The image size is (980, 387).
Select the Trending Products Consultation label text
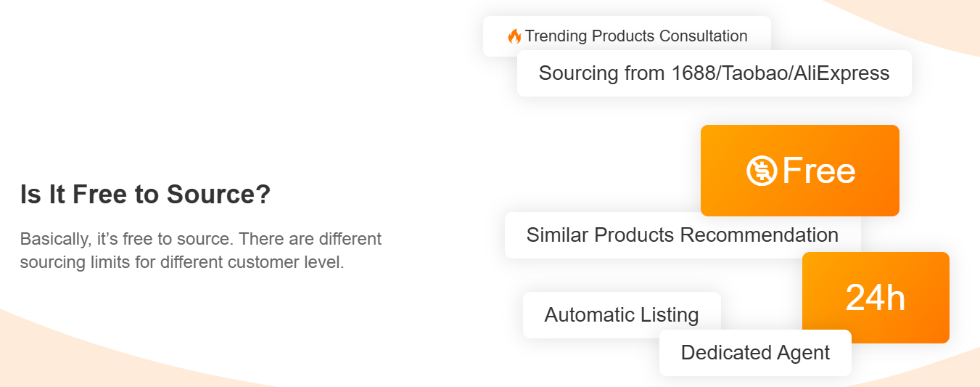636,36
